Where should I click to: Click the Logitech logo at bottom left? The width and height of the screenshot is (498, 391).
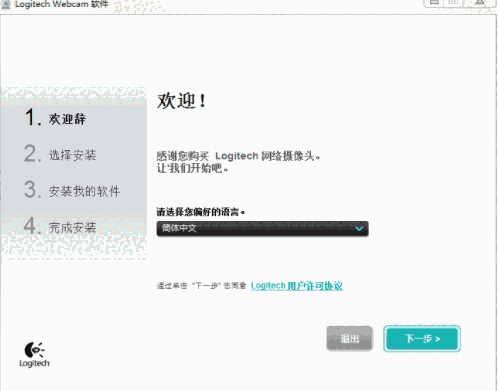[x=34, y=355]
